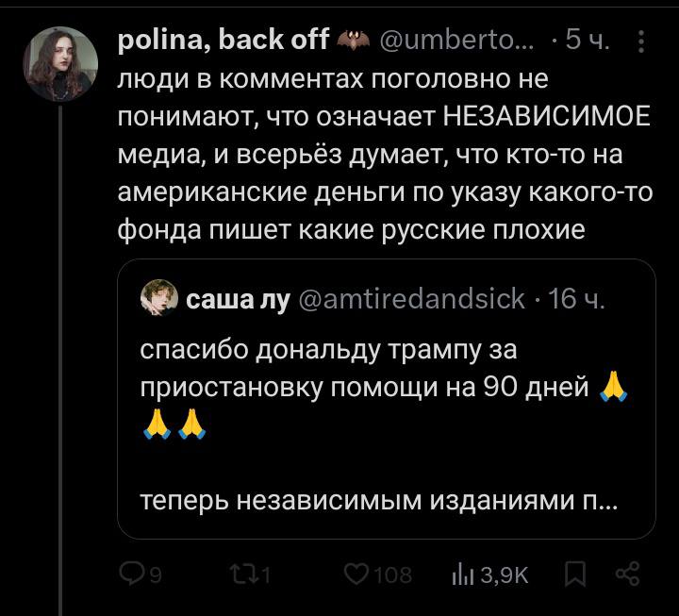Open quoted tweet text about Дональду Трампу

coord(383,388)
